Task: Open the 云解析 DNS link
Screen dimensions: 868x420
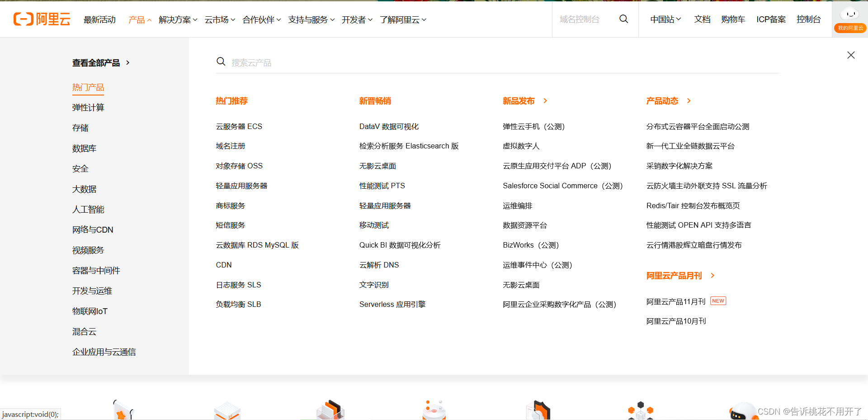Action: click(x=379, y=265)
